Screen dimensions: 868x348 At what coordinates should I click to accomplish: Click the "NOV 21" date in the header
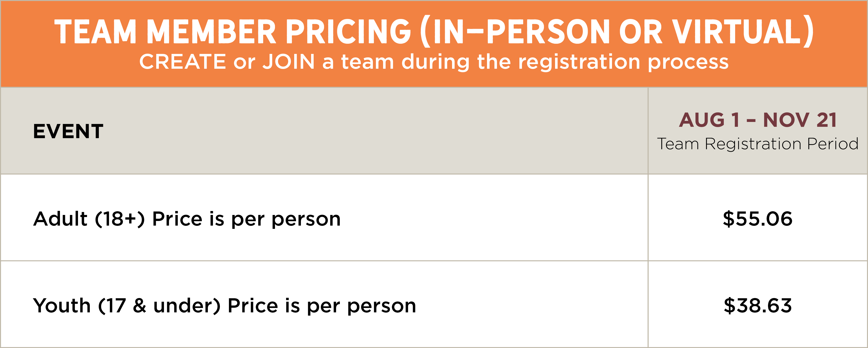tap(799, 120)
